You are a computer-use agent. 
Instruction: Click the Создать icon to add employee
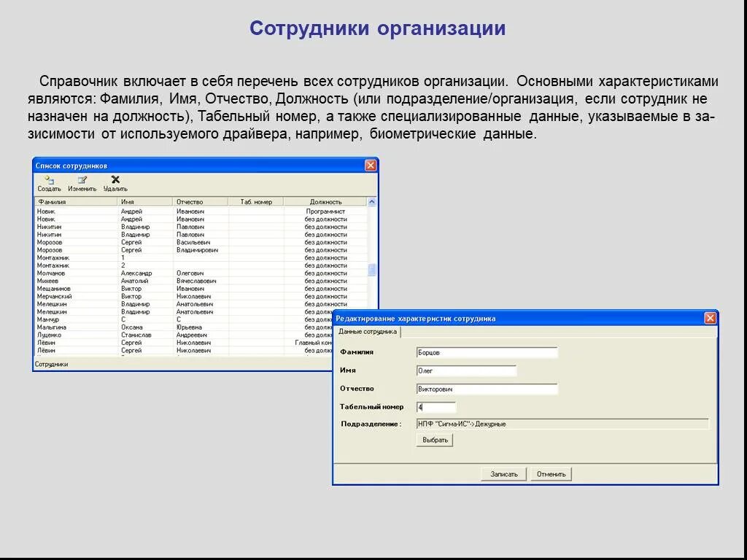click(x=48, y=184)
